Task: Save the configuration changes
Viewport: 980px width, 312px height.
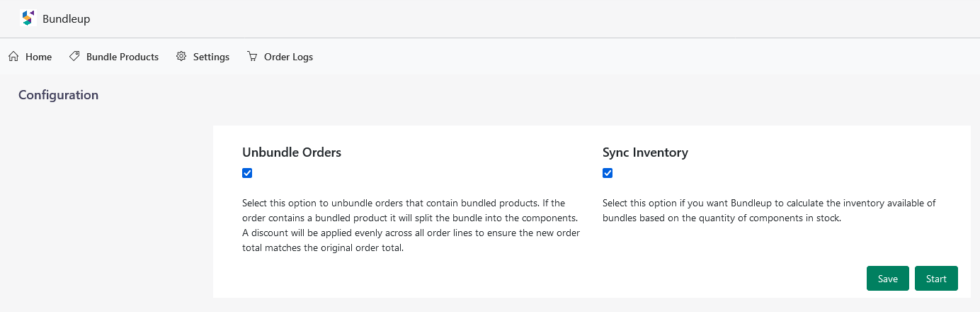Action: point(888,279)
